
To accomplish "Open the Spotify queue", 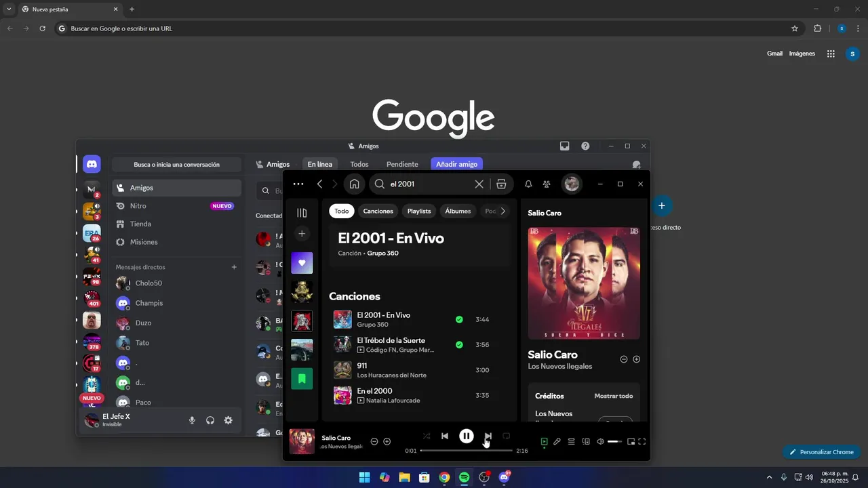I will coord(572,442).
